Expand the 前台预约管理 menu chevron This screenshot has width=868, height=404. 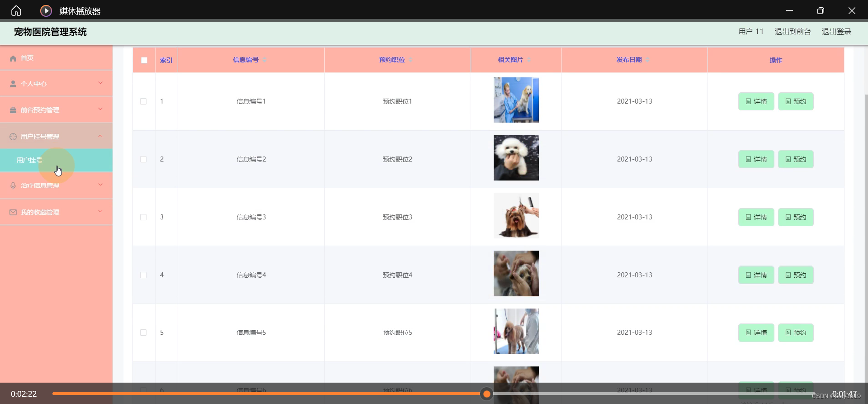100,109
